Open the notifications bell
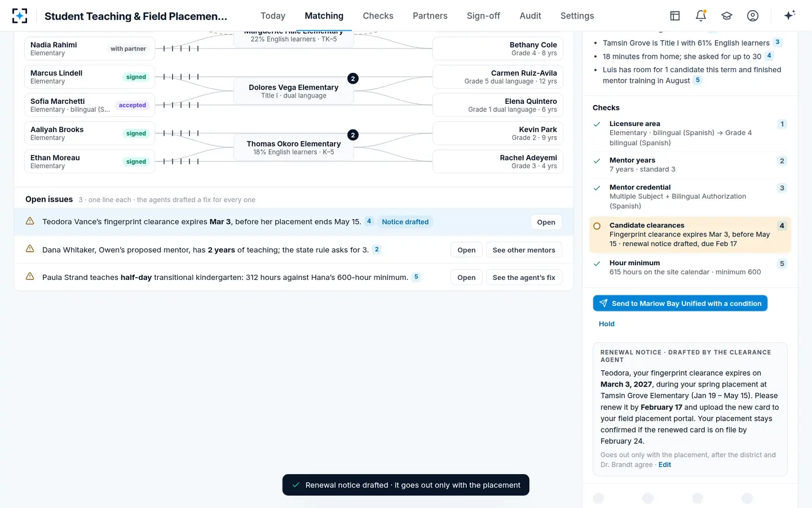This screenshot has width=812, height=508. click(701, 16)
